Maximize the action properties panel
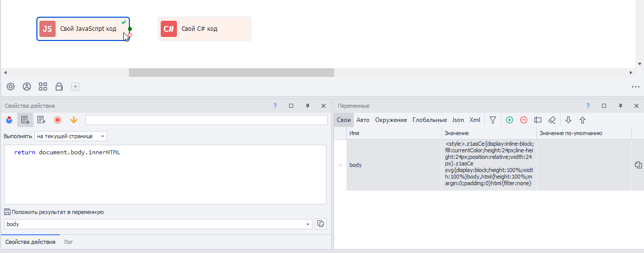The height and width of the screenshot is (254, 644). coord(291,106)
